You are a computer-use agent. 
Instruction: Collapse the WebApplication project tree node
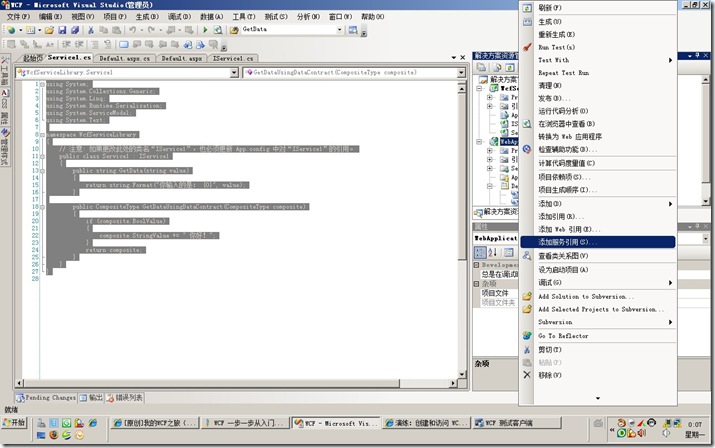pos(480,142)
